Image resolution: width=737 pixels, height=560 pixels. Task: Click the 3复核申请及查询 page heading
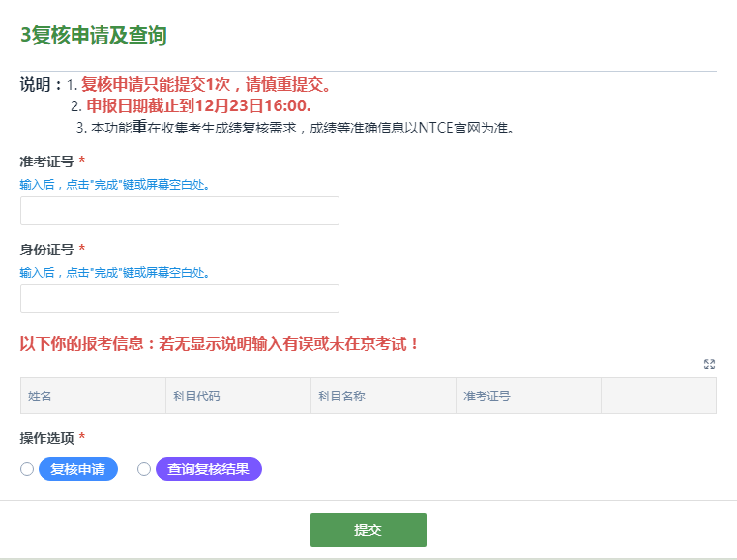(94, 36)
